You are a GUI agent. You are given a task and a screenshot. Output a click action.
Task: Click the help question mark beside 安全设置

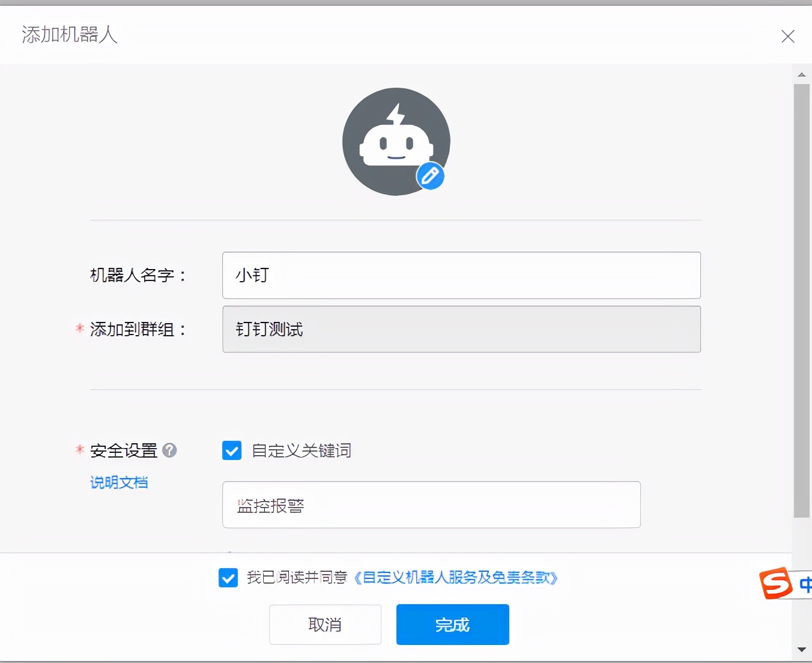[170, 450]
